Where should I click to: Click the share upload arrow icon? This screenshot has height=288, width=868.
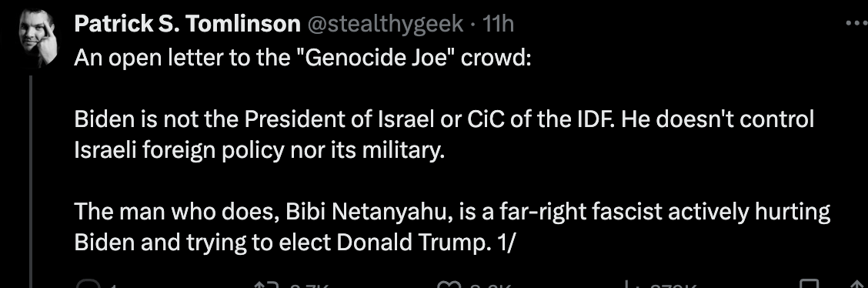pos(857,284)
